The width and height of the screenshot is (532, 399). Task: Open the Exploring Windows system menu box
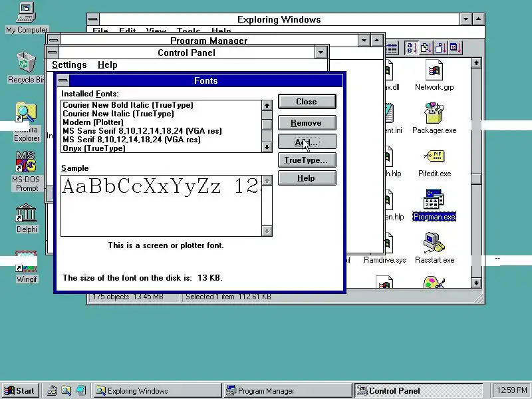coord(93,19)
